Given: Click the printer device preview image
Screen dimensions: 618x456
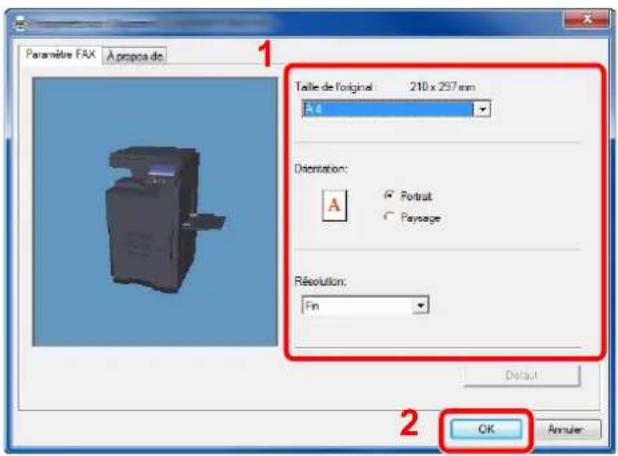Looking at the screenshot, I should click(155, 212).
